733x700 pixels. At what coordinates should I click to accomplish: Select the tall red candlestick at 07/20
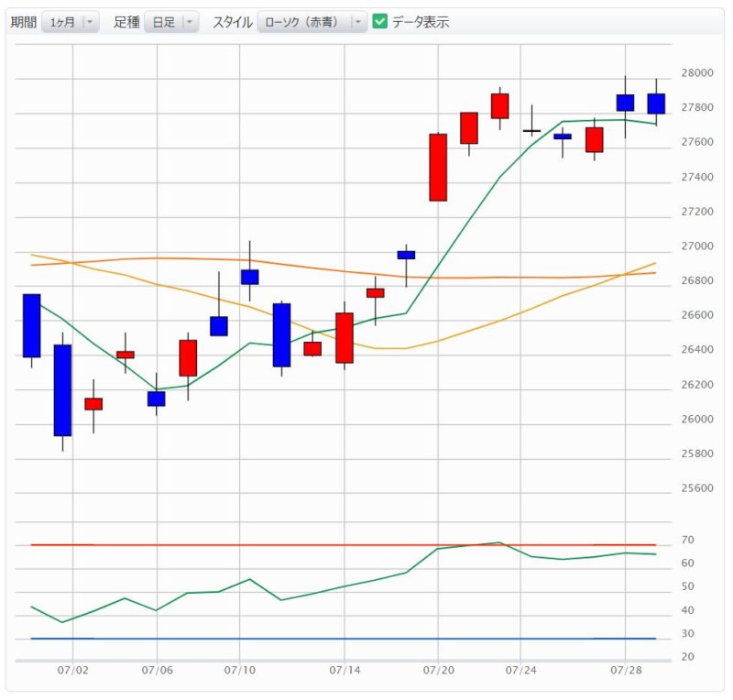coord(438,168)
